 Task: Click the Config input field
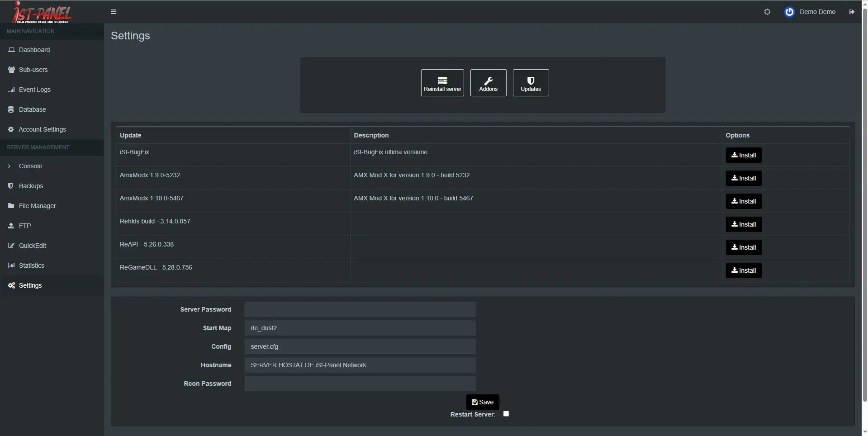(360, 346)
